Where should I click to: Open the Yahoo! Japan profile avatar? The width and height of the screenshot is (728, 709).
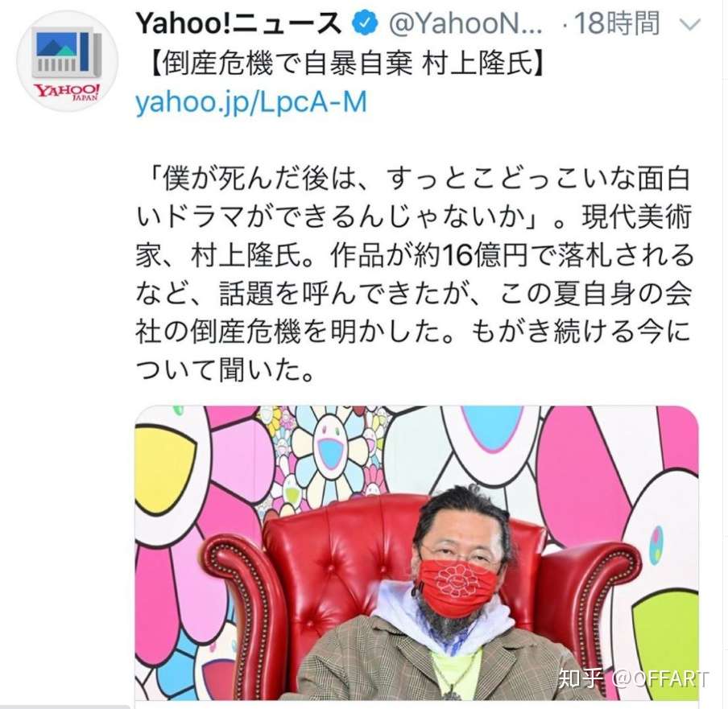68,61
